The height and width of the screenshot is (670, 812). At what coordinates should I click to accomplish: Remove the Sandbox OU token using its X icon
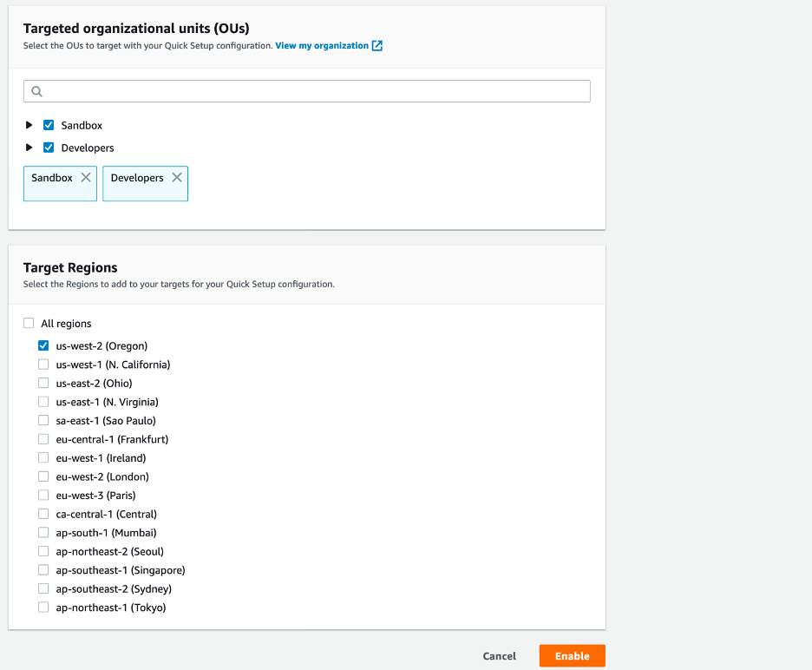pos(85,176)
